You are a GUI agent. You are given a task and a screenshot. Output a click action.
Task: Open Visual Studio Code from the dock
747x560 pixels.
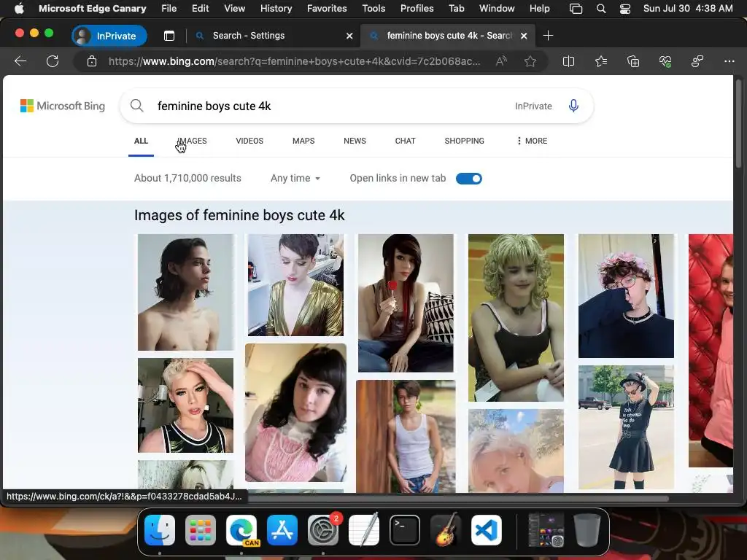point(487,530)
